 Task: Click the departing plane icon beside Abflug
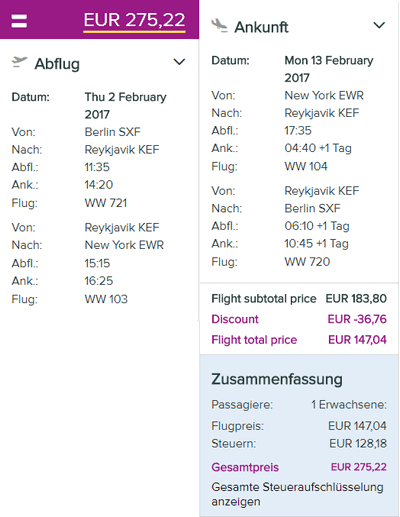(x=19, y=62)
